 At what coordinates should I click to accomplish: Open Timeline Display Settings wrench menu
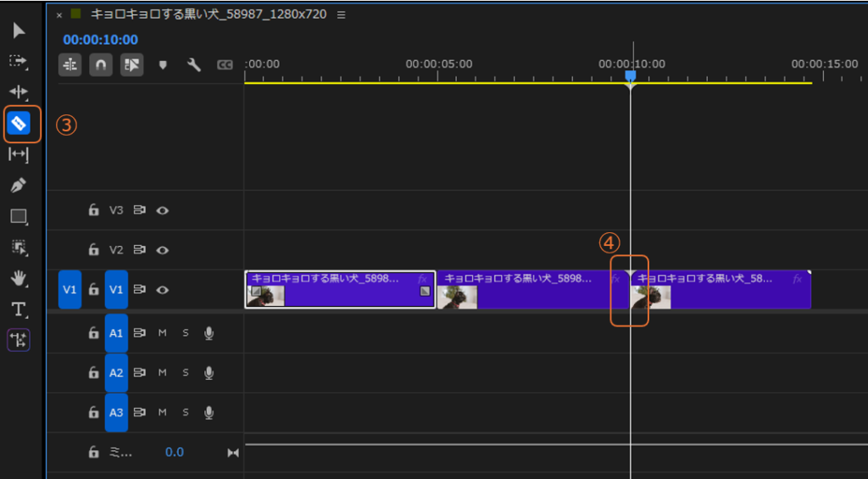pos(193,64)
